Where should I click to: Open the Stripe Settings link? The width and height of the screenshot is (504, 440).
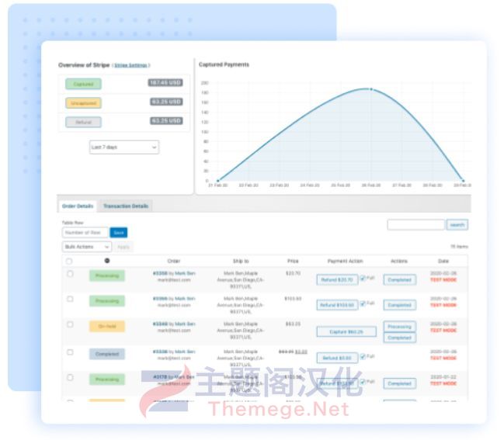pyautogui.click(x=131, y=65)
